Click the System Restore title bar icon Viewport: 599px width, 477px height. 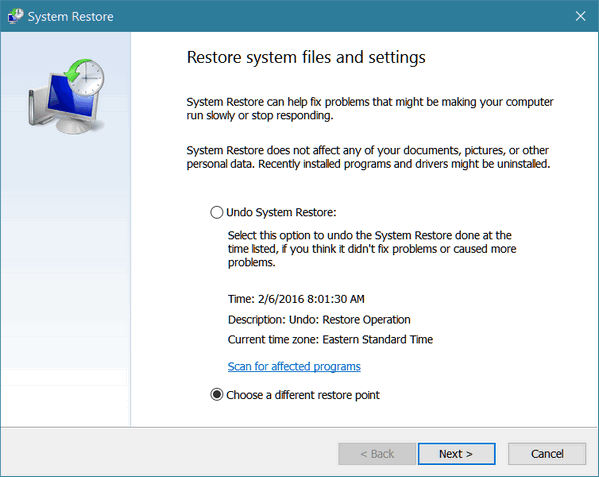15,16
